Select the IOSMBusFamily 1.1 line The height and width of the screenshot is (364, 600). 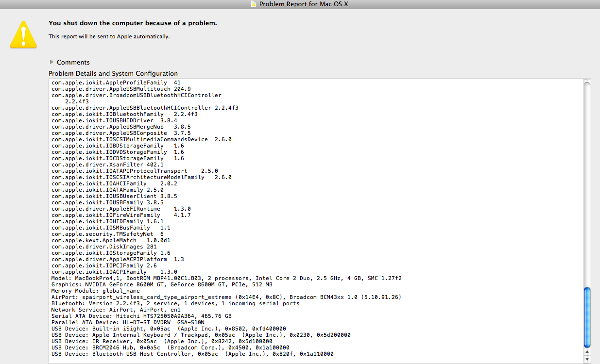(x=111, y=228)
